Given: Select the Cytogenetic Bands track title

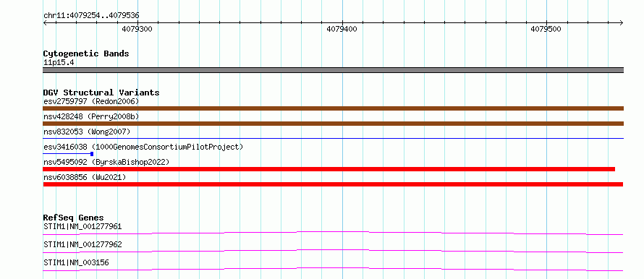Looking at the screenshot, I should pos(86,53).
